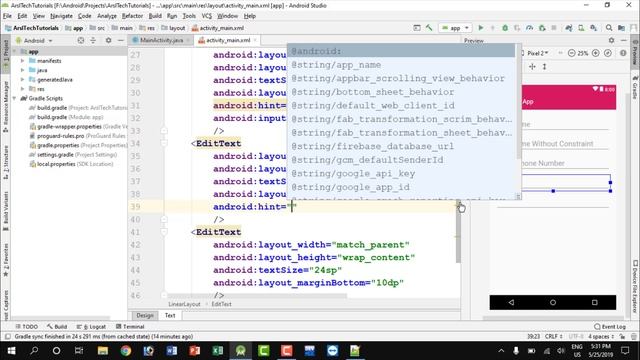Viewport: 640px width, 360px height.
Task: Open the VCS menu
Action: pyautogui.click(x=207, y=16)
